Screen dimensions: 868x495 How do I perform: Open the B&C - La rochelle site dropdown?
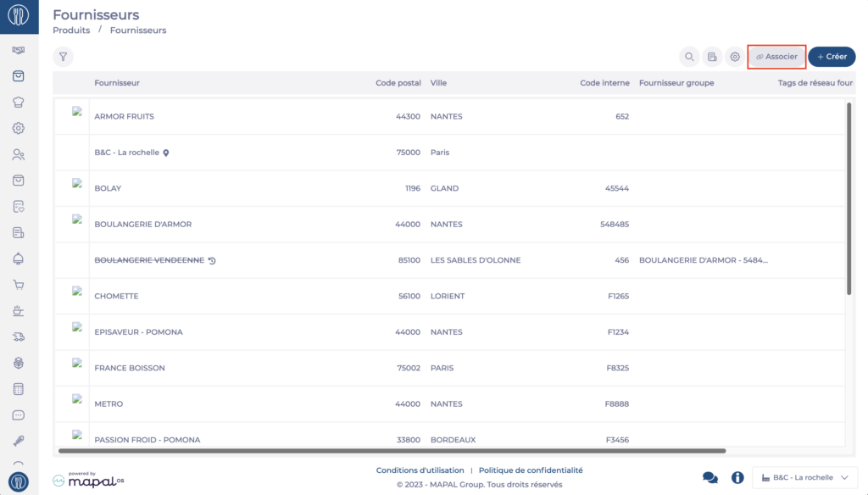click(805, 477)
